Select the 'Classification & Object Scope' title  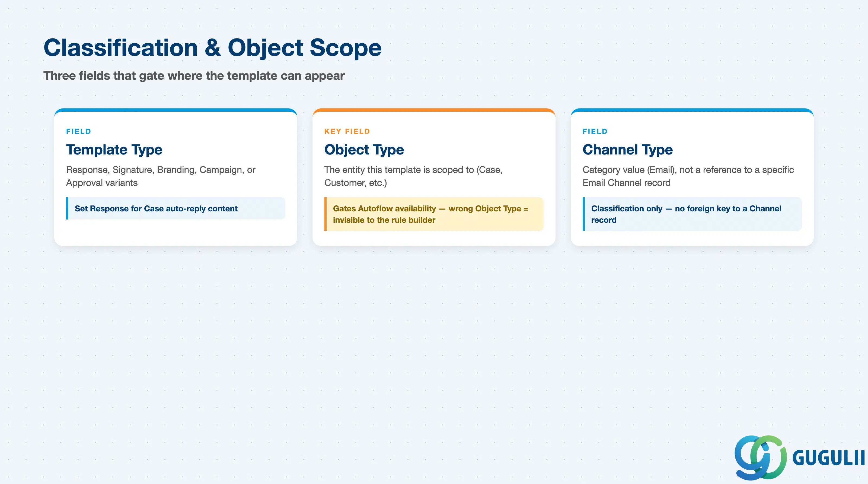click(212, 47)
